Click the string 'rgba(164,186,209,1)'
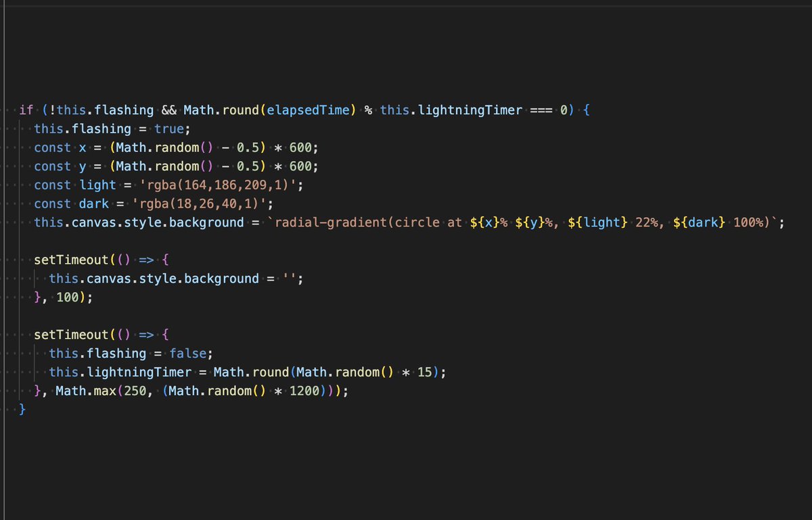Screen dimensions: 812x520 pyautogui.click(x=217, y=185)
